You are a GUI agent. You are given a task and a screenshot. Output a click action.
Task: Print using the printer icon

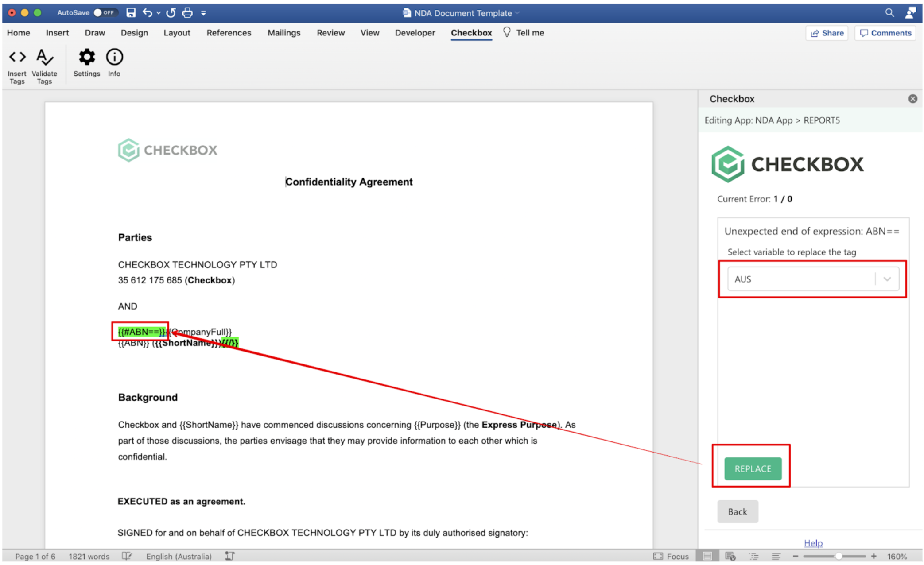[187, 13]
